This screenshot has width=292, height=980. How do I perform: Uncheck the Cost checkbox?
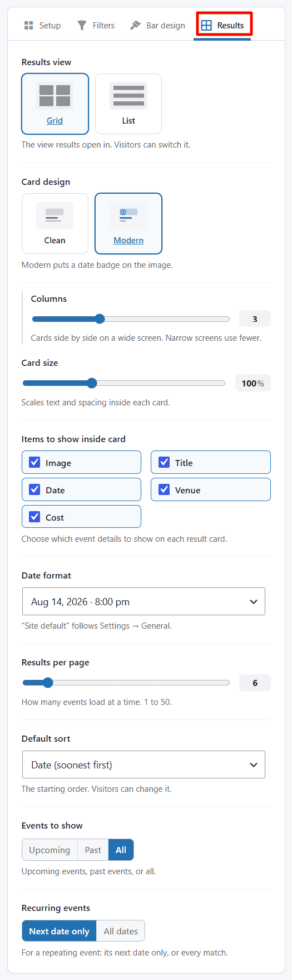[34, 517]
